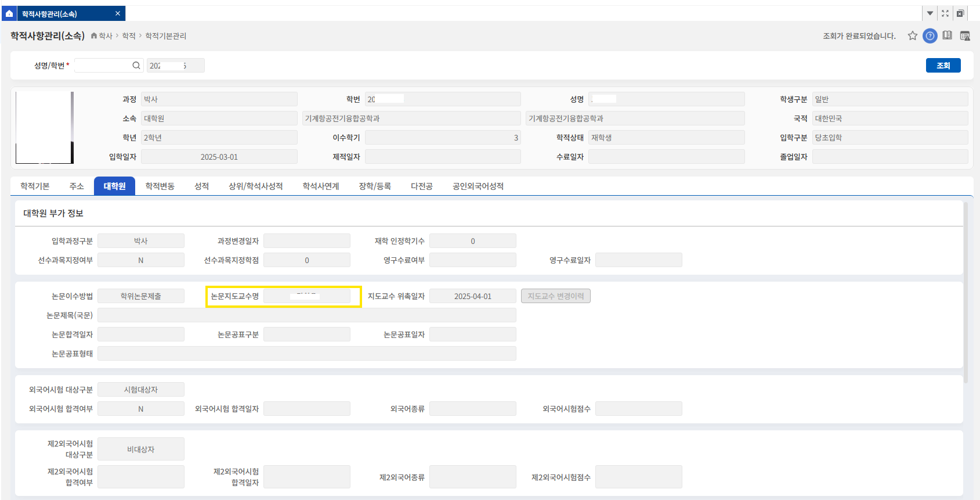Toggle fullscreen with the expand arrows icon
The image size is (980, 500).
[x=945, y=13]
